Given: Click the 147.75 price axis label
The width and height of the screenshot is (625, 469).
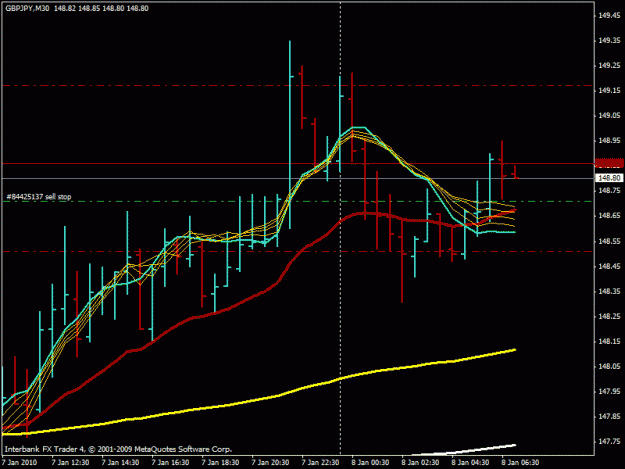Looking at the screenshot, I should point(609,441).
